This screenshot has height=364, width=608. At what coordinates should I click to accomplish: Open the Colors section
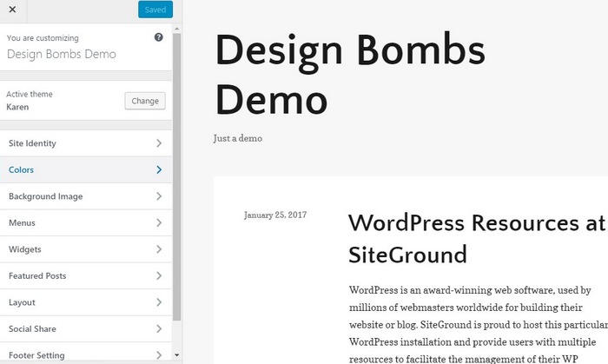(x=86, y=169)
